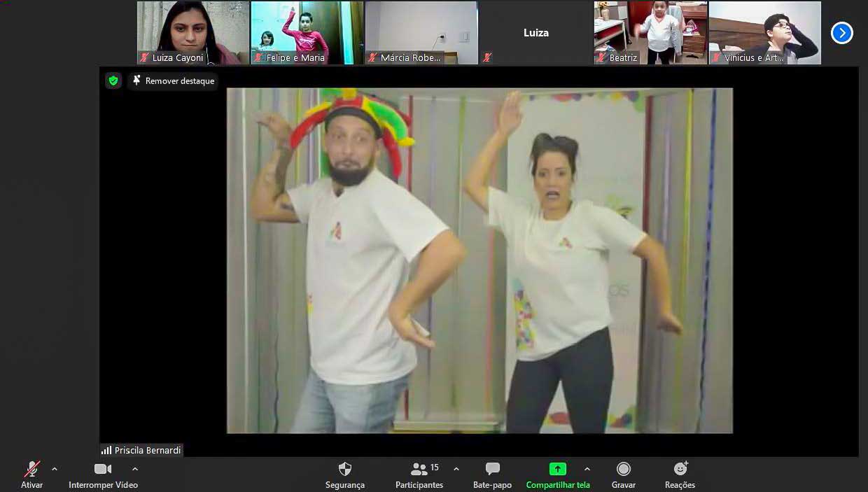Select the Felipe e Maria video thumbnail
The height and width of the screenshot is (492, 868).
[x=307, y=33]
